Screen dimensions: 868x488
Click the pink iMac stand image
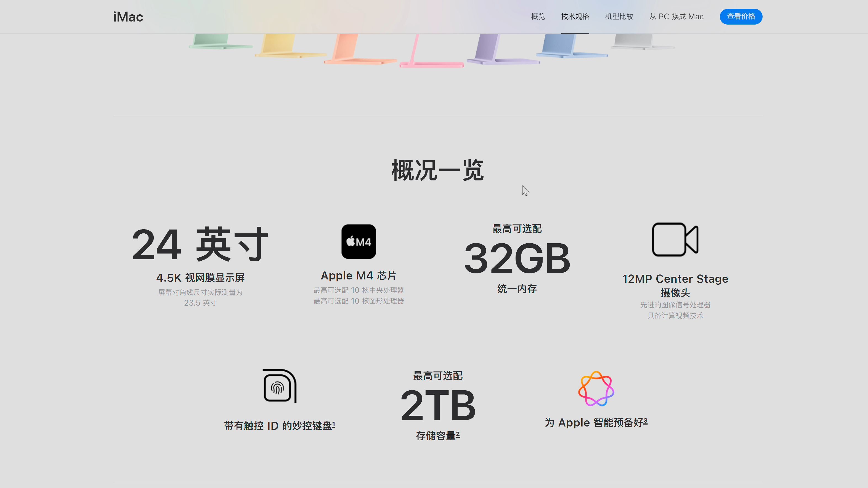pos(432,50)
